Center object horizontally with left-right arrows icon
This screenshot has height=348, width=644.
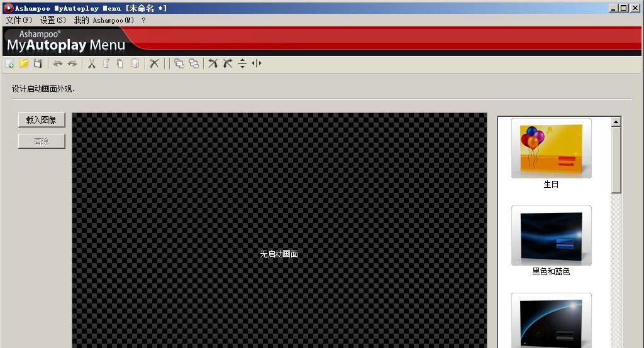257,63
